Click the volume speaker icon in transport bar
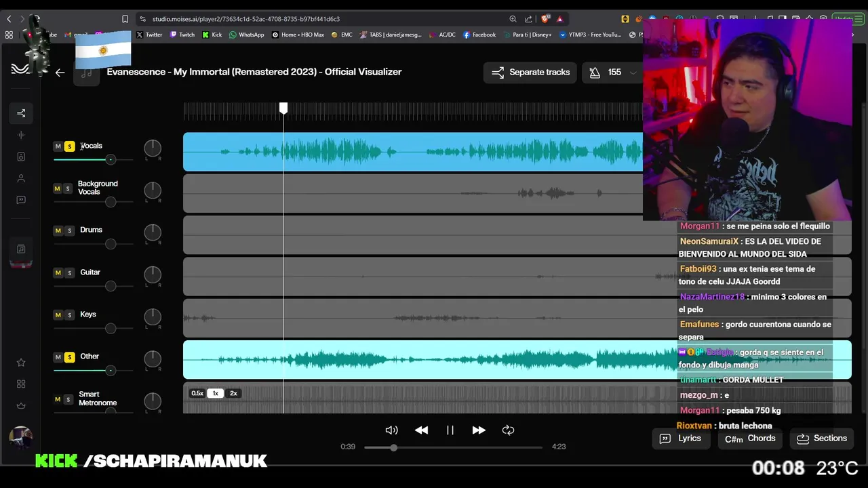 (x=391, y=430)
